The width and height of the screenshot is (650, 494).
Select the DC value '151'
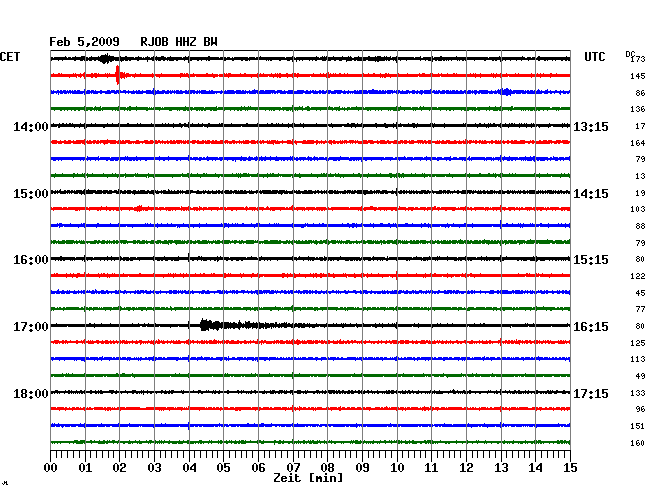pyautogui.click(x=638, y=426)
